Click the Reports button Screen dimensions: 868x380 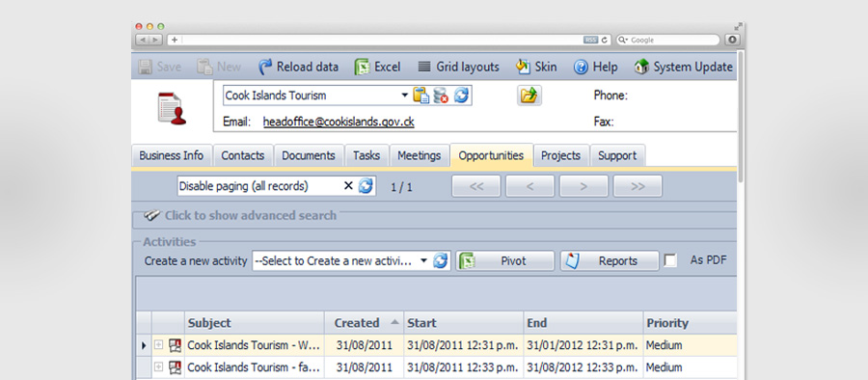point(610,261)
